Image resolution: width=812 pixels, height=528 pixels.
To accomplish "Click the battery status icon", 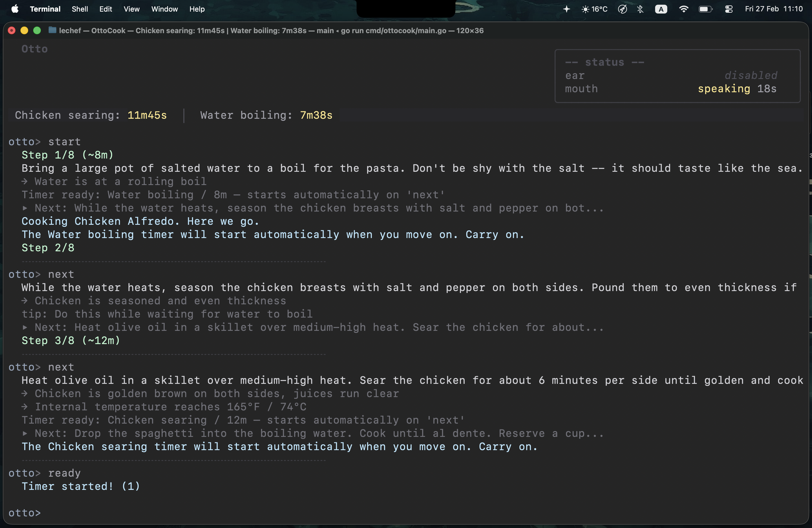I will click(x=705, y=9).
